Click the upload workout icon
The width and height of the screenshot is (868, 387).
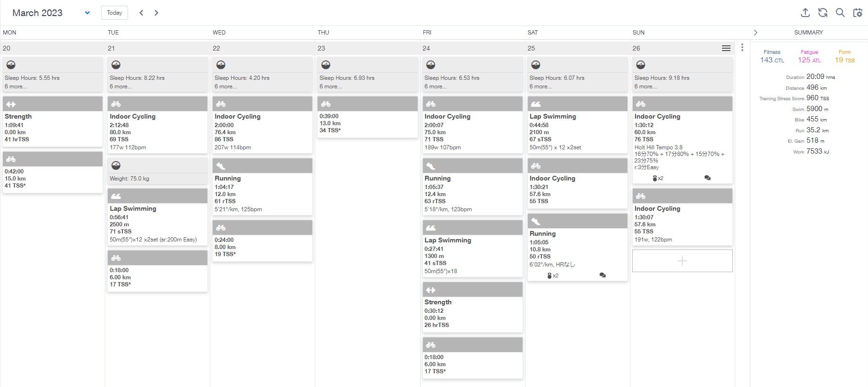pyautogui.click(x=806, y=13)
